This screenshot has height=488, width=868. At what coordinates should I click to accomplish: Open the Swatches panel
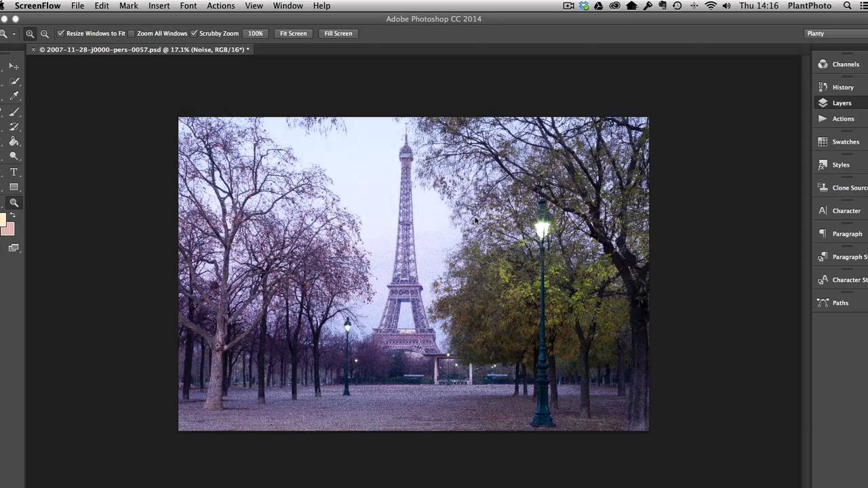tap(840, 142)
